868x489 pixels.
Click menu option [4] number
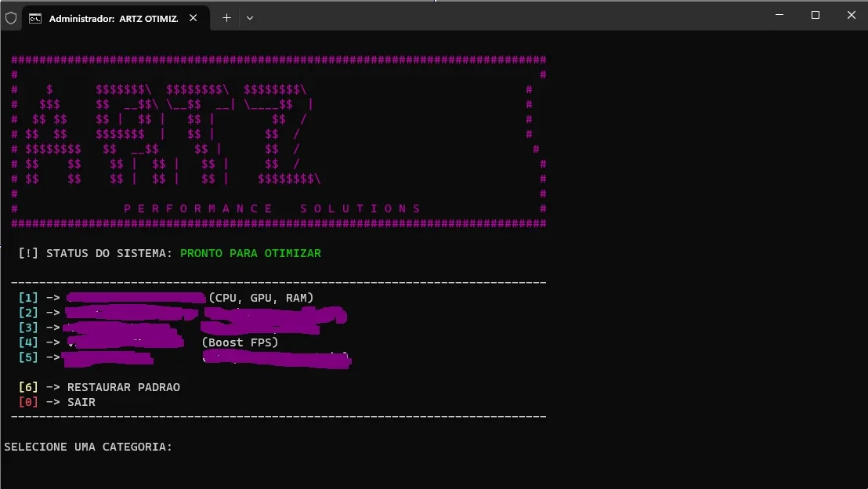click(x=28, y=342)
